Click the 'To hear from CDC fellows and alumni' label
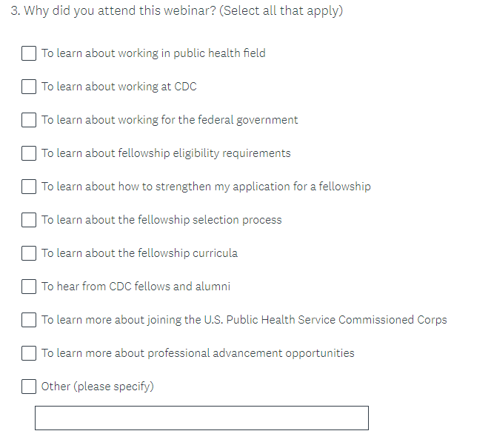Screen dimensions: 491x448 pos(136,287)
